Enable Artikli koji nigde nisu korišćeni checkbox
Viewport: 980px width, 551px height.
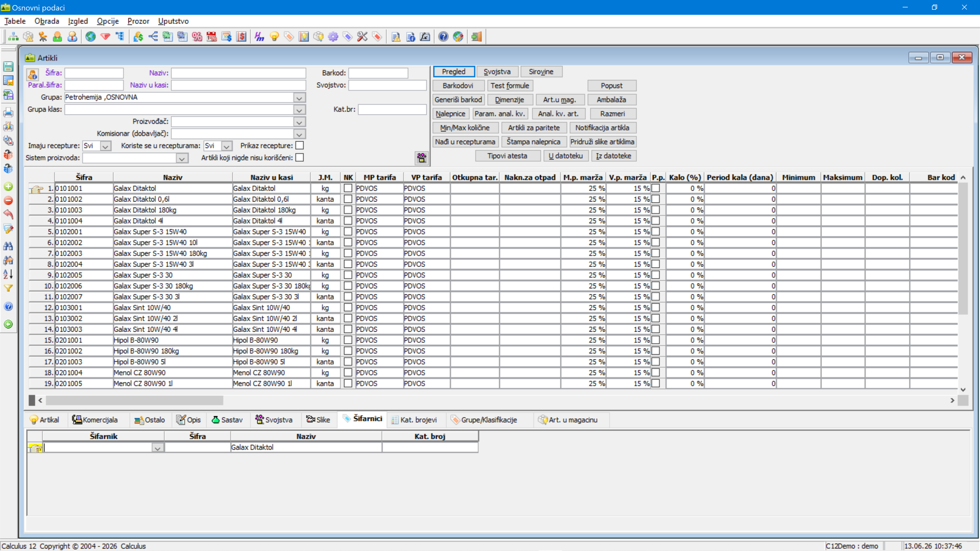(x=299, y=157)
